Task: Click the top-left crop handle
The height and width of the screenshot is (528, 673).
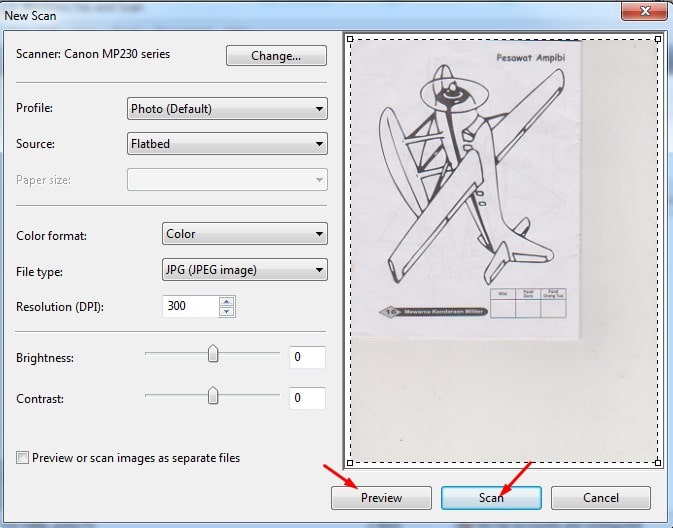Action: 350,39
